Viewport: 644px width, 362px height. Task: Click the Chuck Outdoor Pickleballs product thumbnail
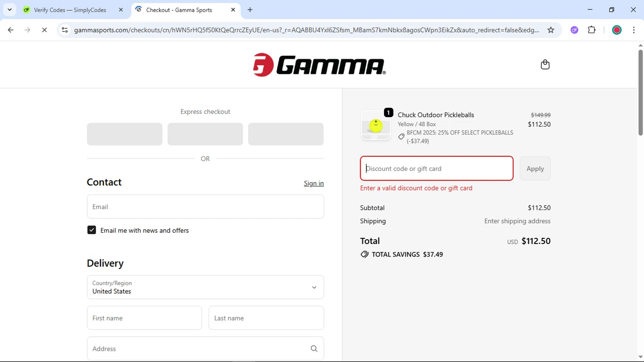click(x=376, y=125)
